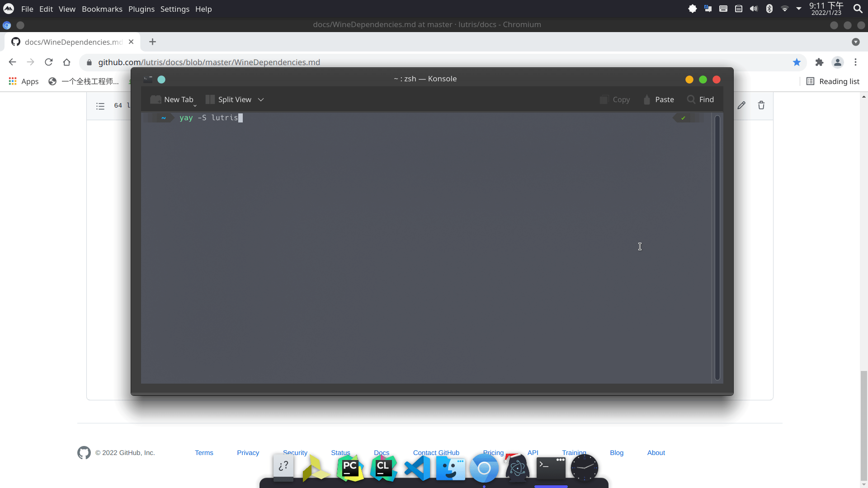The image size is (868, 488).
Task: Click the Konsole vertical scrollbar
Action: pos(717,248)
